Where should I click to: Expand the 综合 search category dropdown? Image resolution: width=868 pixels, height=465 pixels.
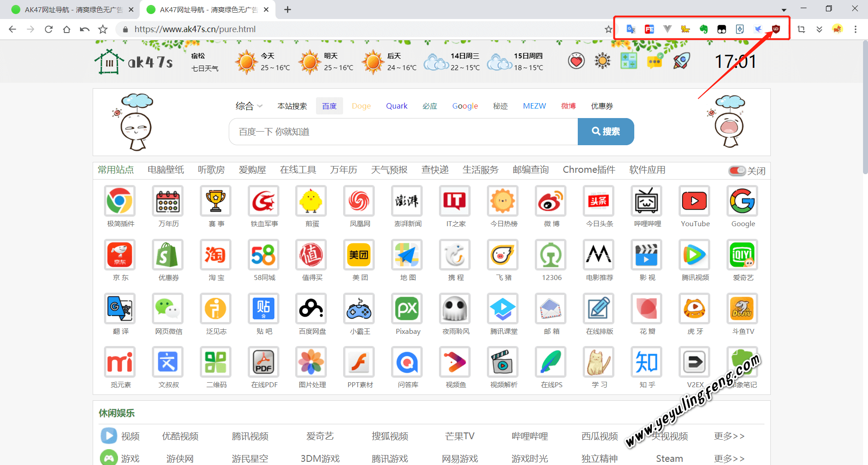pos(249,106)
